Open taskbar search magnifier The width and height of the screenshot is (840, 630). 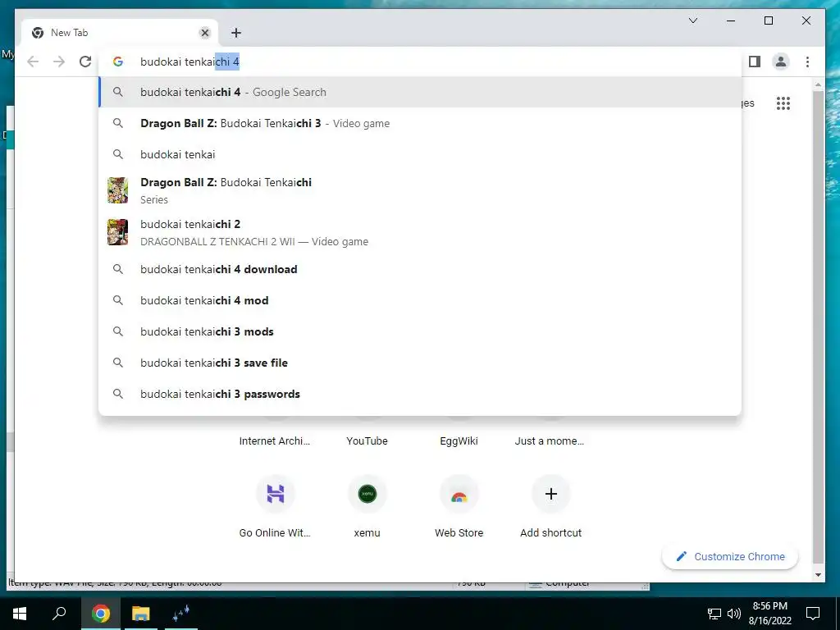59,614
